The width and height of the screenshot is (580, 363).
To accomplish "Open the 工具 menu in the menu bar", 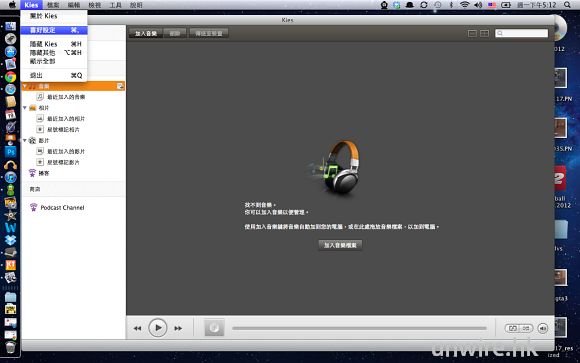I will 115,5.
